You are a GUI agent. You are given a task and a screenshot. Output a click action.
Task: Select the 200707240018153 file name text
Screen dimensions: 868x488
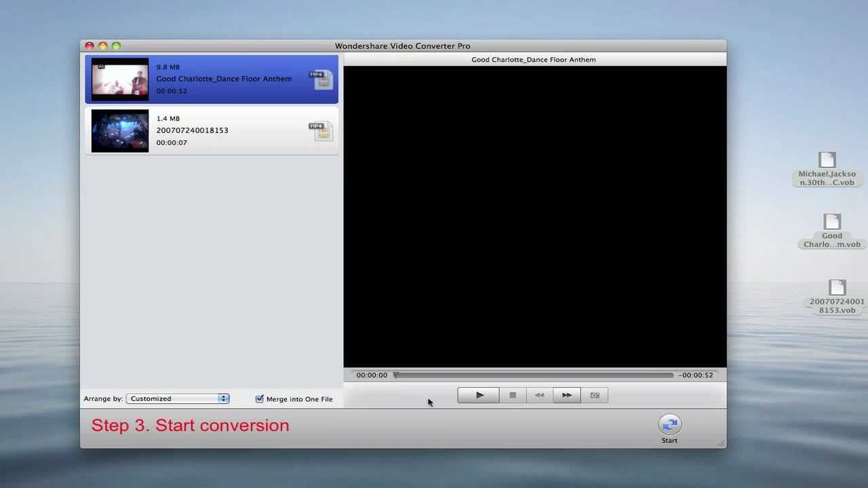coord(192,130)
